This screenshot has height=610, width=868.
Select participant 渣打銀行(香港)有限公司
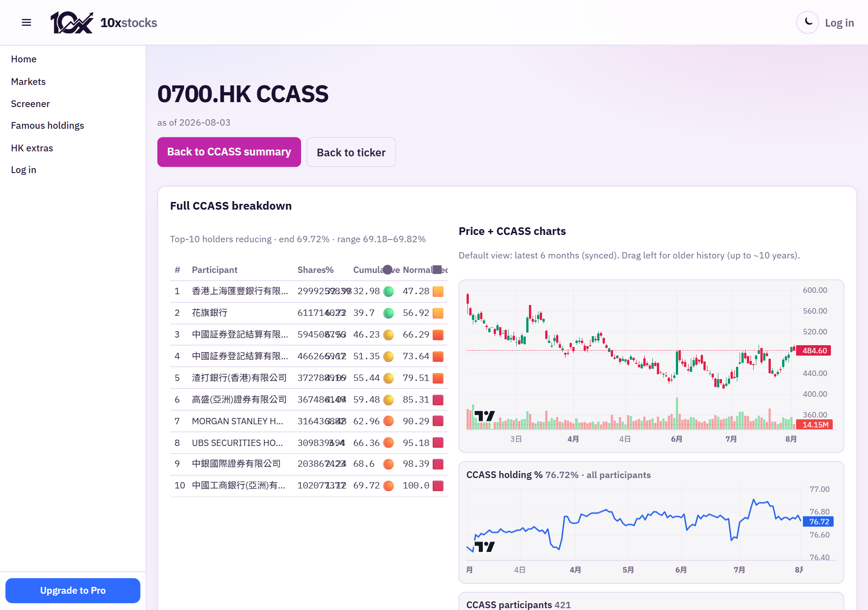(x=239, y=378)
